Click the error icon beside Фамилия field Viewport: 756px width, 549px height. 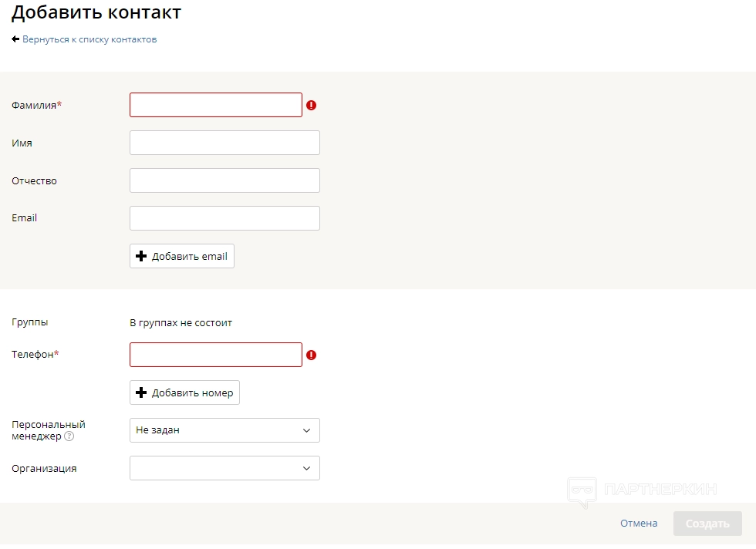(x=312, y=105)
